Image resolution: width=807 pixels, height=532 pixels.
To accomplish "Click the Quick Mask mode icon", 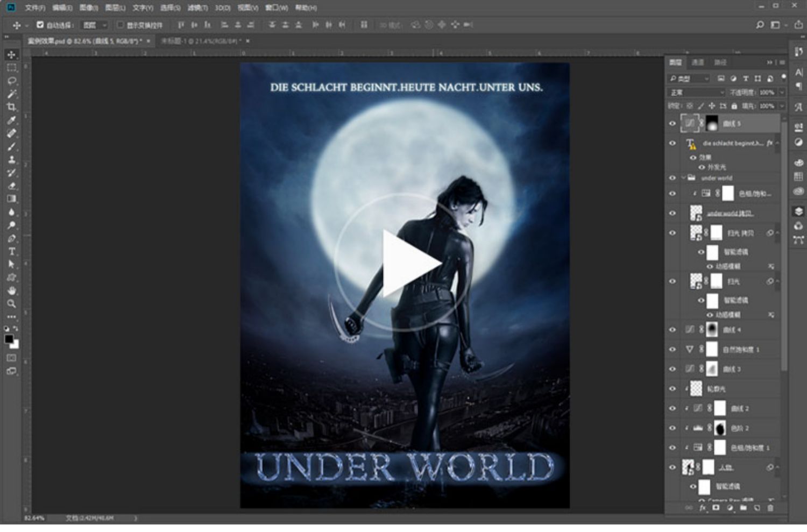I will point(11,358).
